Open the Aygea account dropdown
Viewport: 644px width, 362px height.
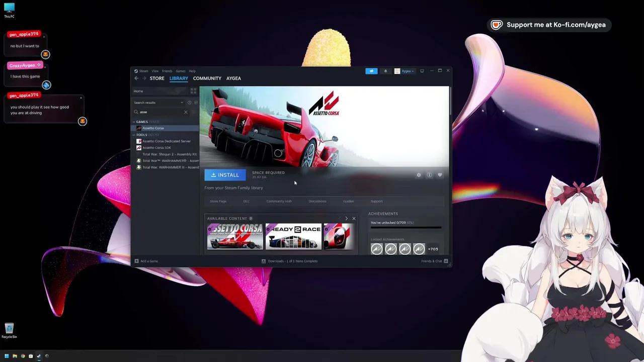404,71
